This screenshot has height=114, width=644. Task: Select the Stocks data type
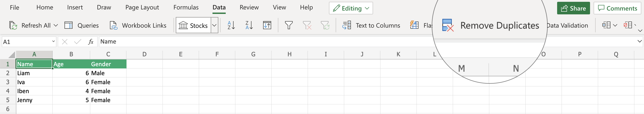(193, 25)
